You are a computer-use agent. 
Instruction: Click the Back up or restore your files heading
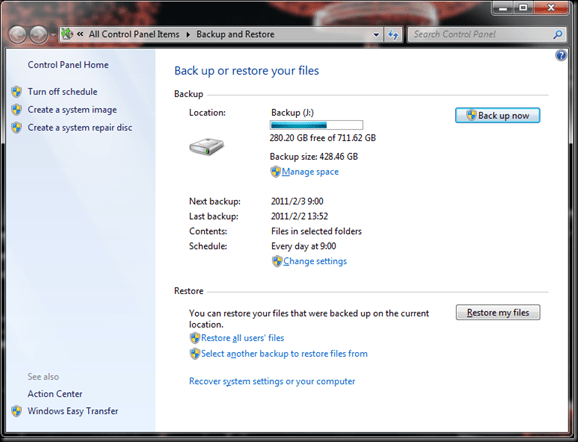247,71
